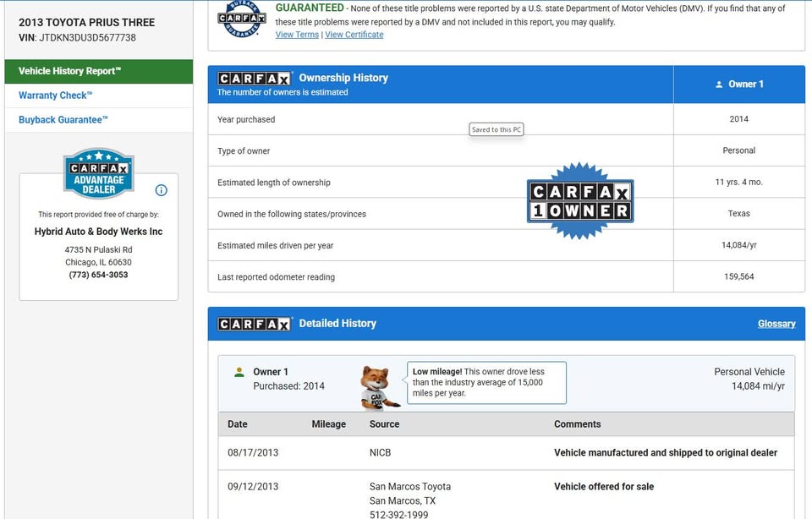Click the Comments column header
Viewport: 812px width, 519px height.
tap(578, 424)
